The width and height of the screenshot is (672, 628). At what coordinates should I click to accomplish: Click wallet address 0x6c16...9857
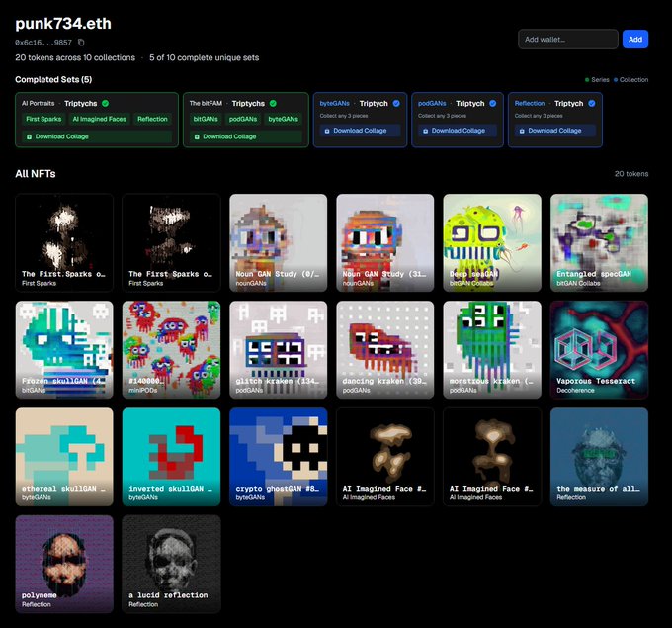coord(43,43)
